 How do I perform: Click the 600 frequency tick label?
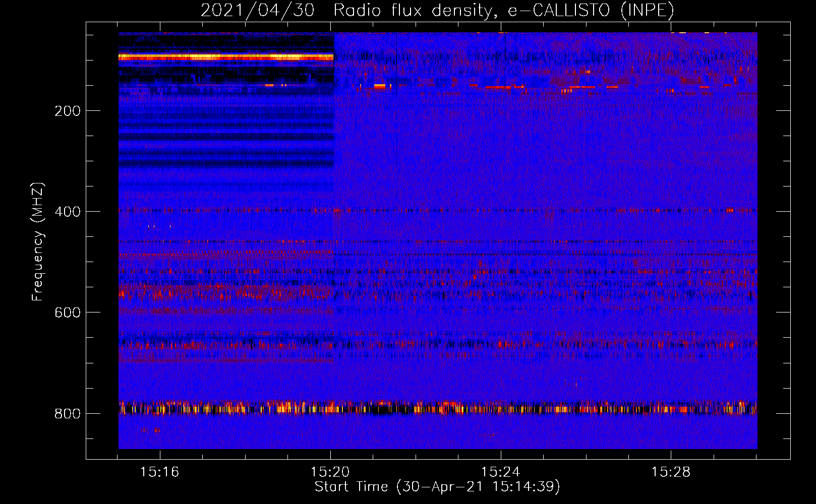[x=68, y=312]
